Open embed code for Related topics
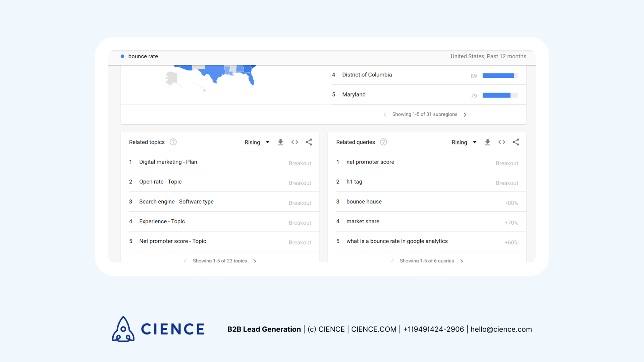644x362 pixels. (294, 142)
